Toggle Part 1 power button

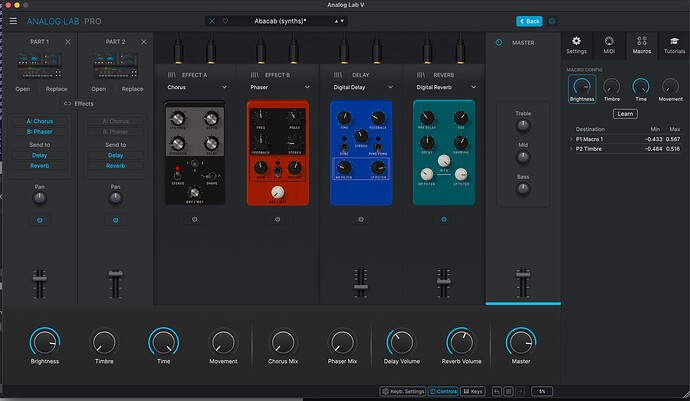click(x=40, y=220)
